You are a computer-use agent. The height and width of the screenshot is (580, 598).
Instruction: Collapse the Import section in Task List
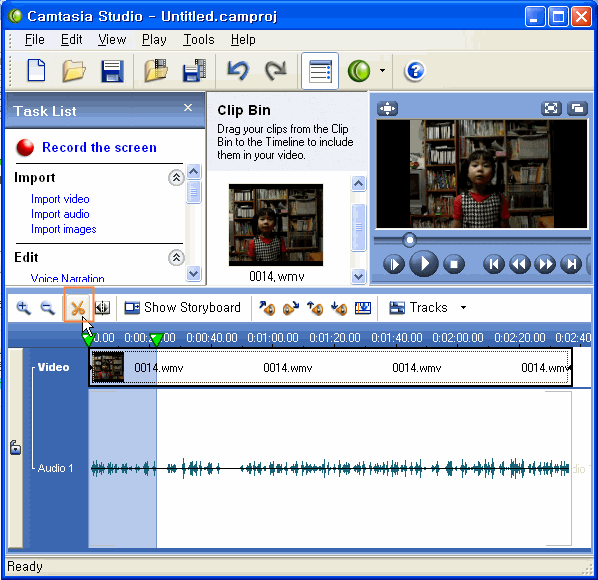tap(176, 178)
